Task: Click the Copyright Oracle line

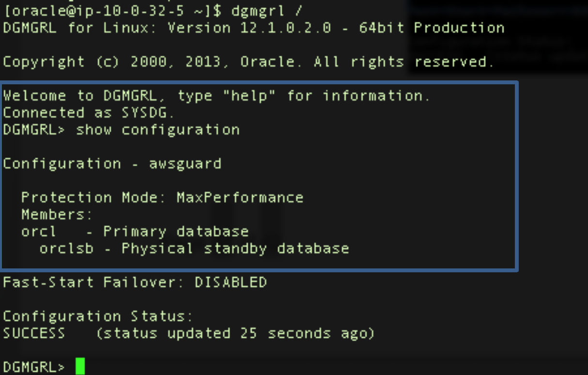Action: [248, 62]
